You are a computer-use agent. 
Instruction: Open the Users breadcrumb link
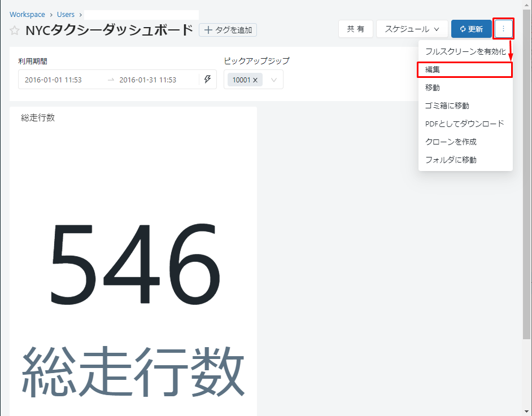pos(66,15)
